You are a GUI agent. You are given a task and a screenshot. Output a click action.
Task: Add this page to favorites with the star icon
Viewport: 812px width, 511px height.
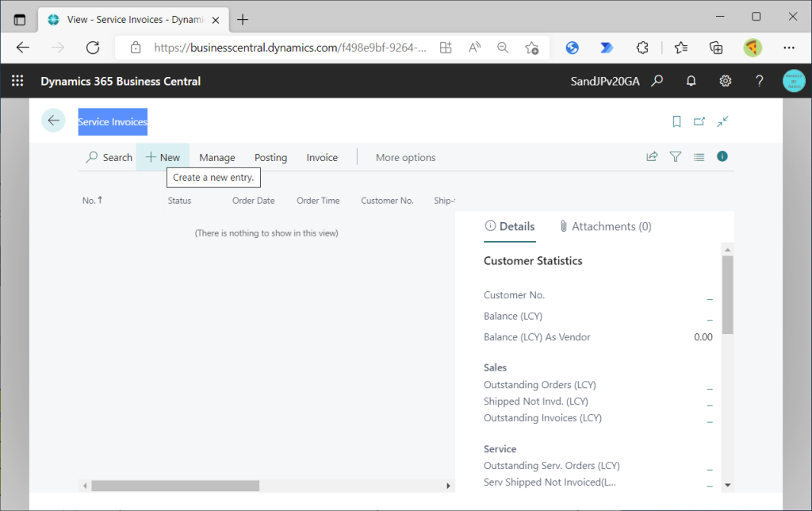click(x=532, y=48)
